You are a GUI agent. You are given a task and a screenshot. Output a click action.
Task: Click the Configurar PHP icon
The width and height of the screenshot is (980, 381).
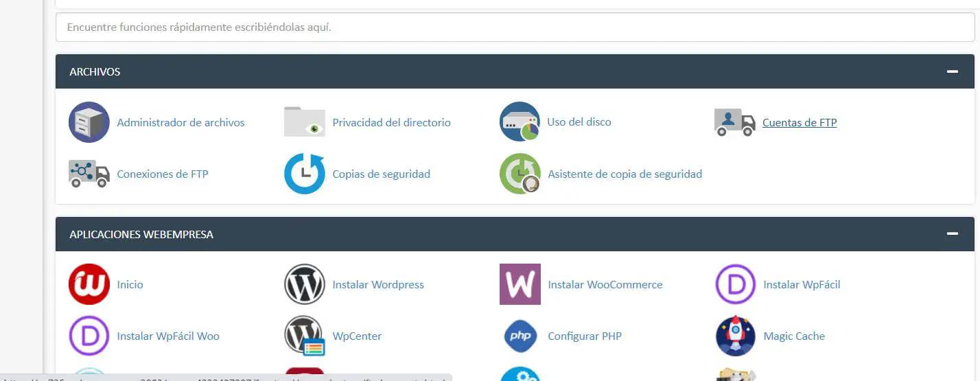click(x=520, y=336)
